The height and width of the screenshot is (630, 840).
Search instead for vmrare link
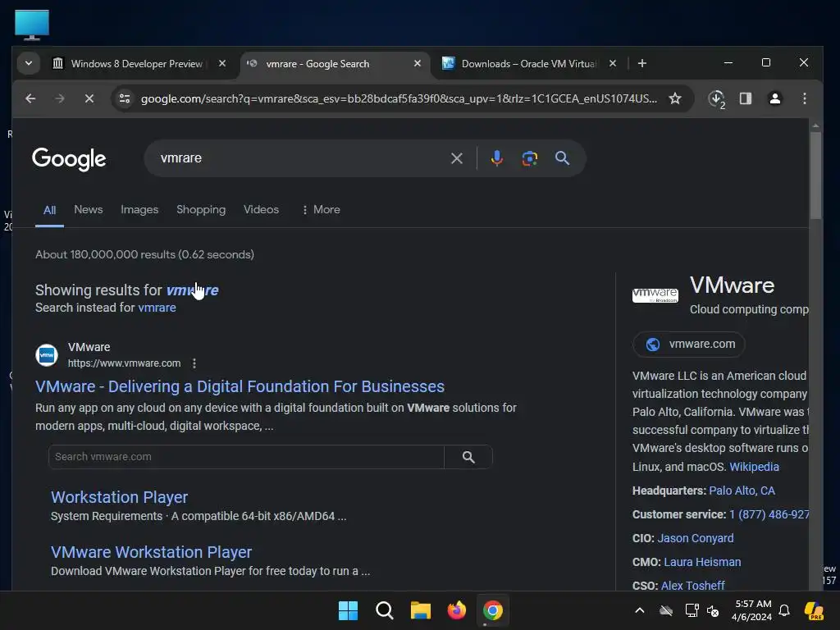tap(157, 308)
